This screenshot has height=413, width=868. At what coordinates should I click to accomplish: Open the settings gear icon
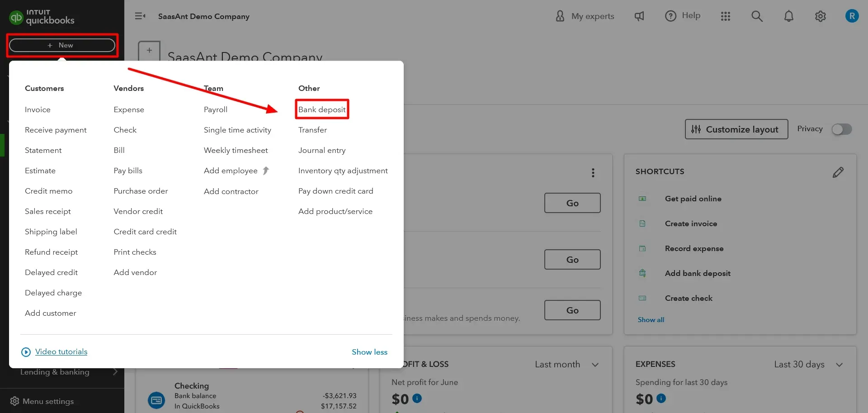[x=820, y=16]
